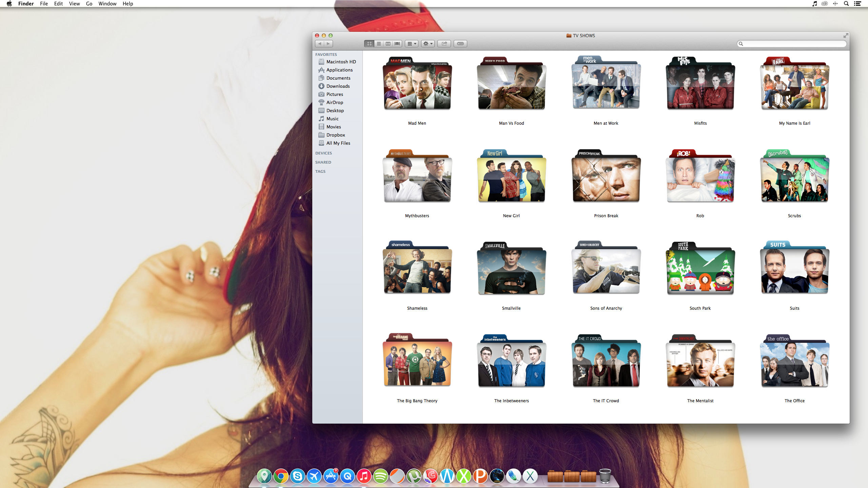Click the blue airplane app icon in Dock
Image resolution: width=868 pixels, height=488 pixels.
(x=314, y=476)
